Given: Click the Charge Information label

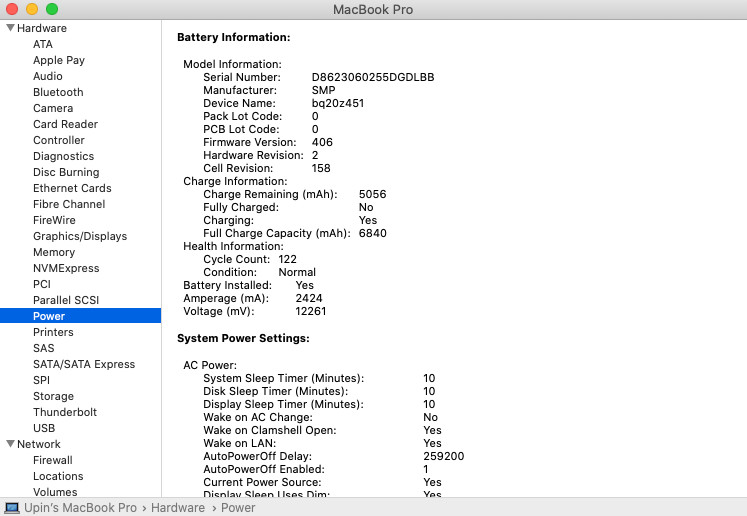Looking at the screenshot, I should (235, 181).
